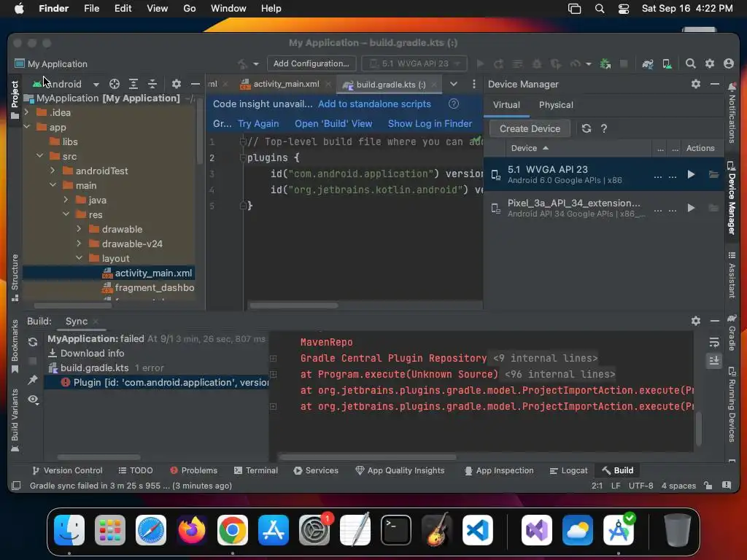Toggle the Gradle side tool window
Viewport: 747px width, 560px height.
(x=732, y=332)
